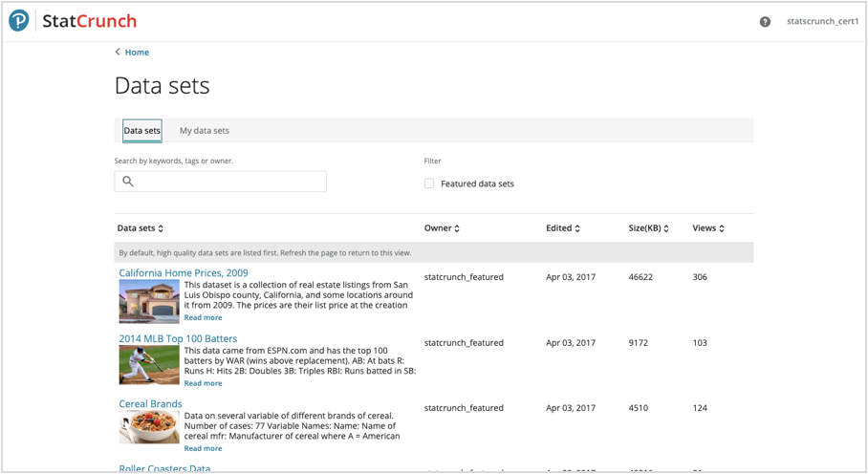Open California Home Prices, 2009 data set

(x=183, y=273)
